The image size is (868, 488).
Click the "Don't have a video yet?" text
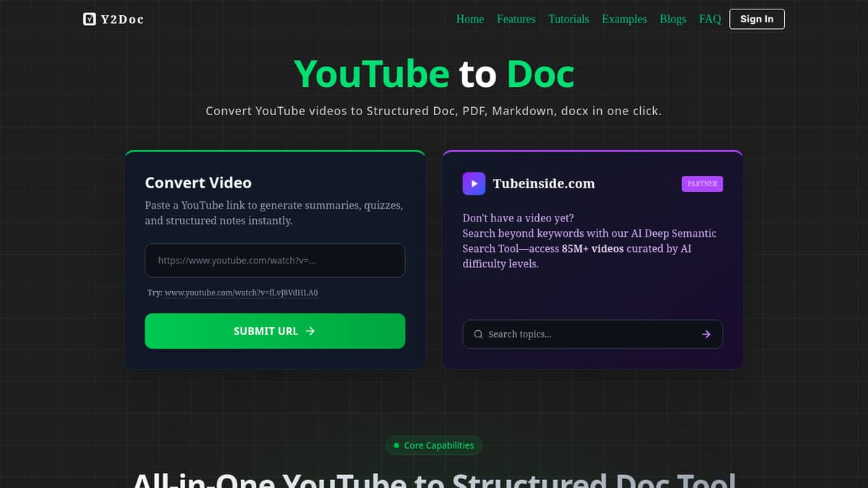click(x=518, y=218)
